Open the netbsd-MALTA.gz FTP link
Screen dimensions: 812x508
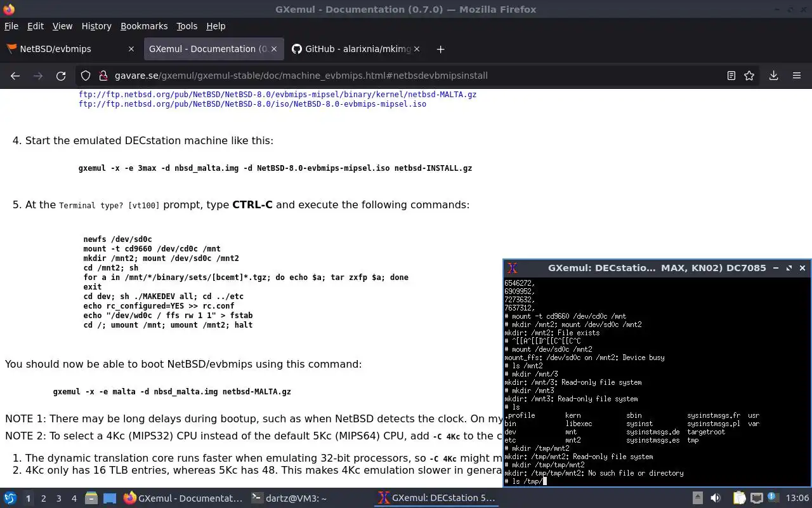click(x=277, y=94)
